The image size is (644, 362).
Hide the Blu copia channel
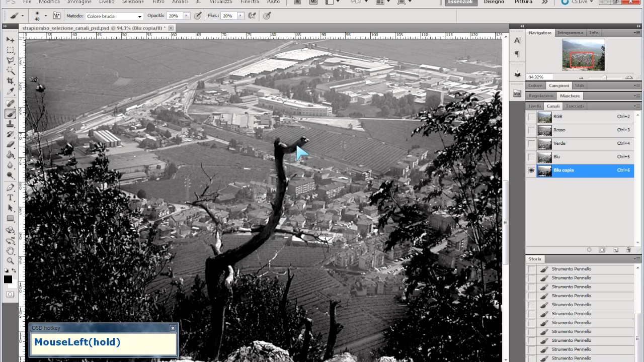(531, 170)
